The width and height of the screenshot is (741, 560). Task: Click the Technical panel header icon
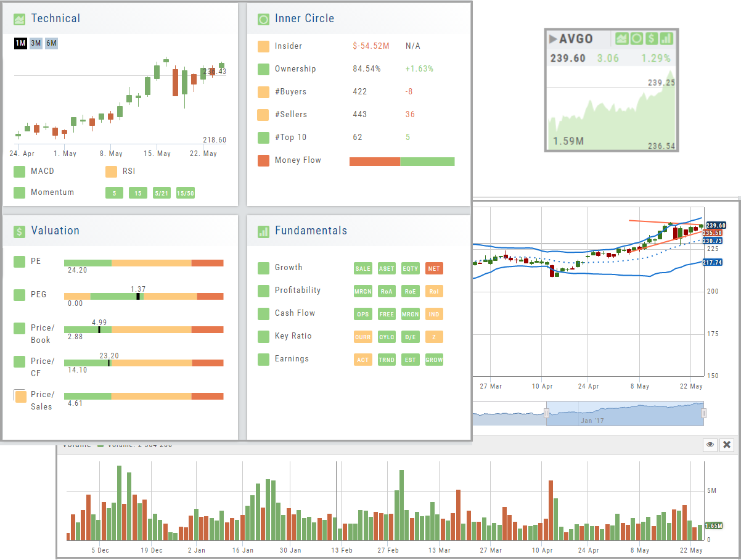tap(19, 19)
